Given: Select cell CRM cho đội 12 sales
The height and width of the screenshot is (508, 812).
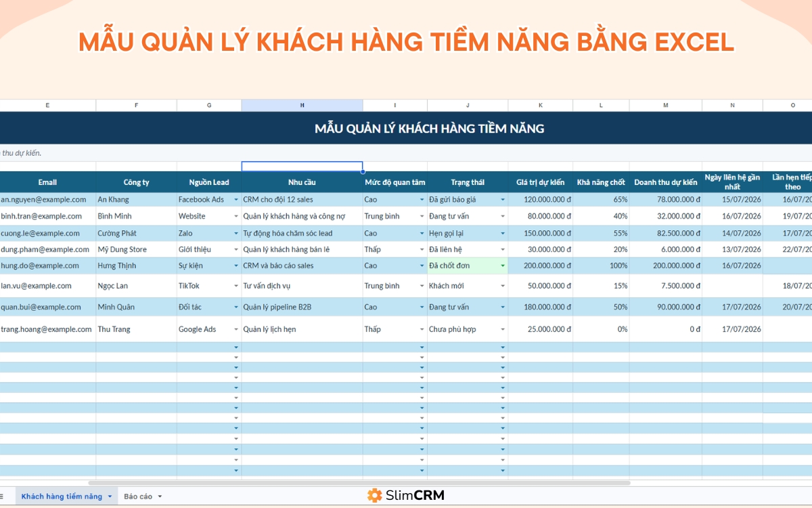Looking at the screenshot, I should 302,200.
